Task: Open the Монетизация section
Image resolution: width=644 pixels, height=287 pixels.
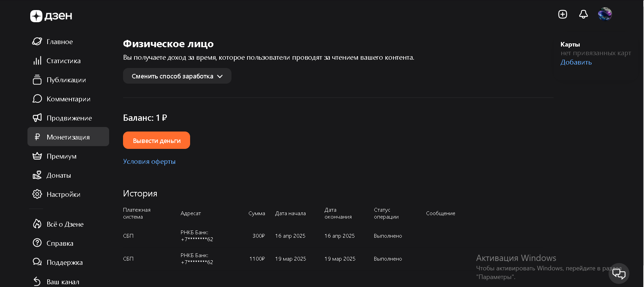Action: pyautogui.click(x=68, y=137)
